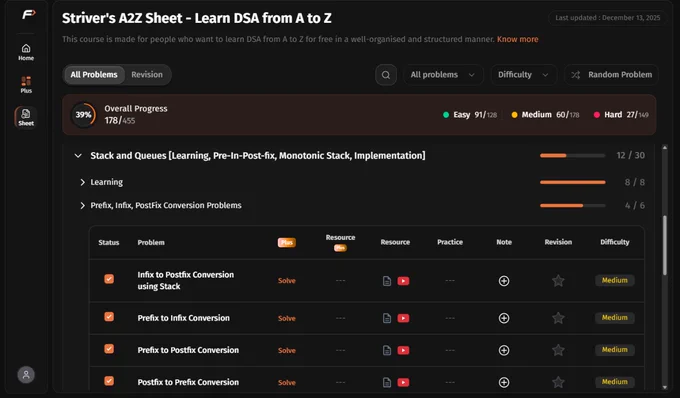The height and width of the screenshot is (398, 680).
Task: Switch to the All Problems tab
Action: (94, 75)
